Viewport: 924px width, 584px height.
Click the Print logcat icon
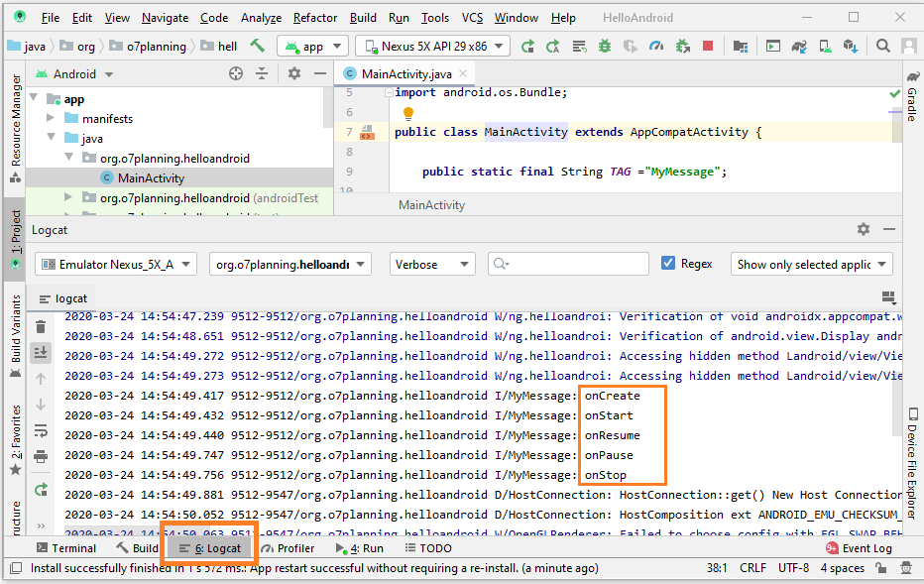tap(41, 456)
